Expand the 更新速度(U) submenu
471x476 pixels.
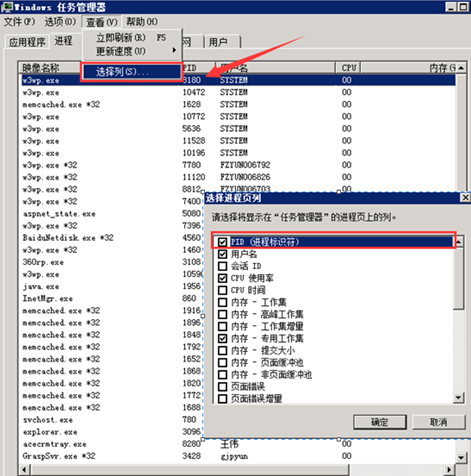131,51
